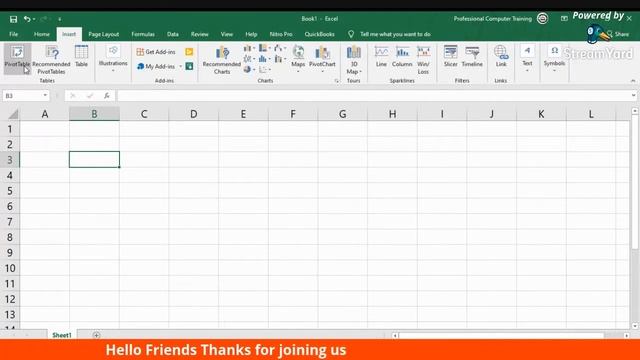Switch to the Page Layout tab
640x360 pixels.
point(104,34)
